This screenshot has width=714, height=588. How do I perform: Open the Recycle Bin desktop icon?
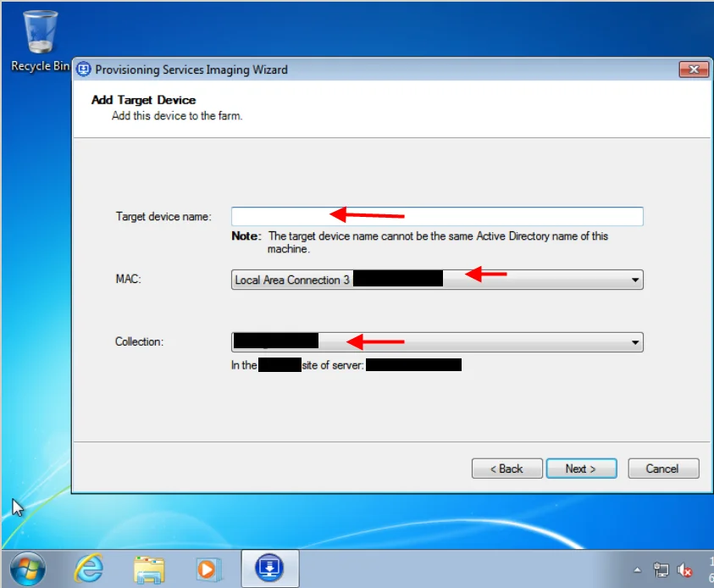[x=40, y=41]
